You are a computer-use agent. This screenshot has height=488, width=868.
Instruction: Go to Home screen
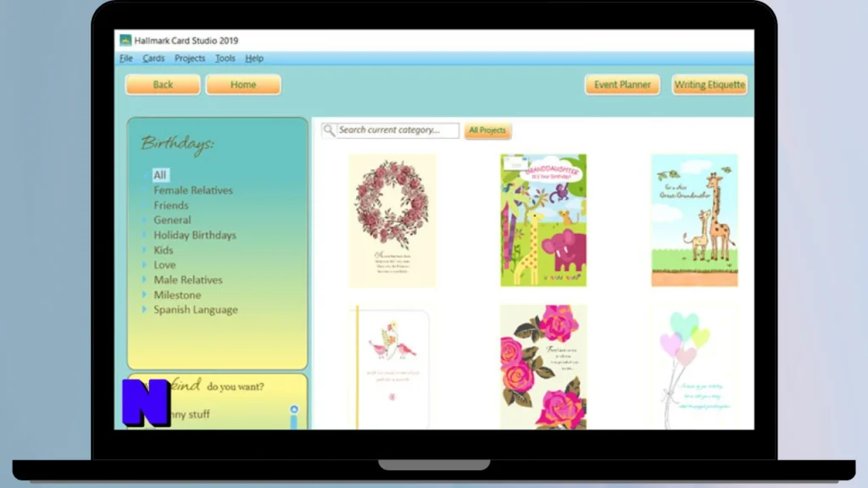243,85
